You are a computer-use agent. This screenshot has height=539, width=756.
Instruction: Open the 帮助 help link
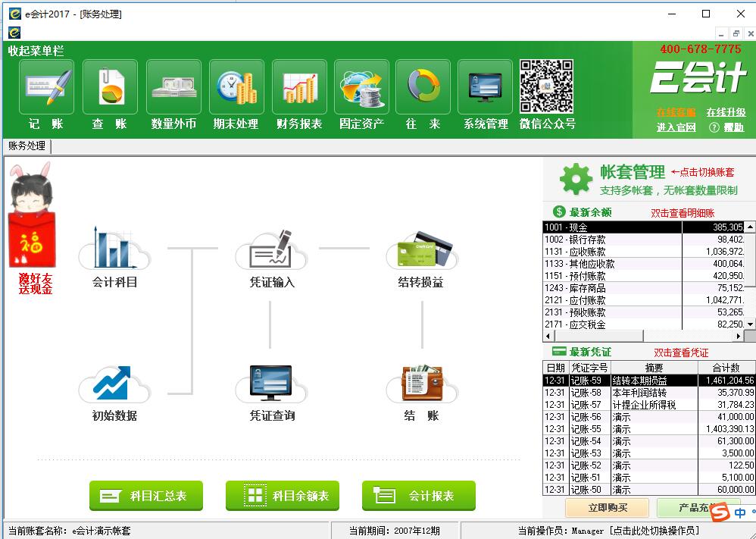[x=734, y=127]
